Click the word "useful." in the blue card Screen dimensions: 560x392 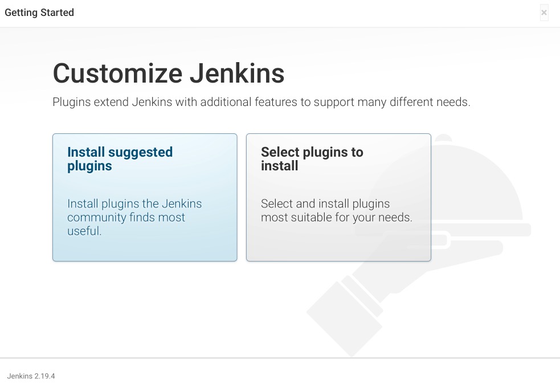(84, 231)
